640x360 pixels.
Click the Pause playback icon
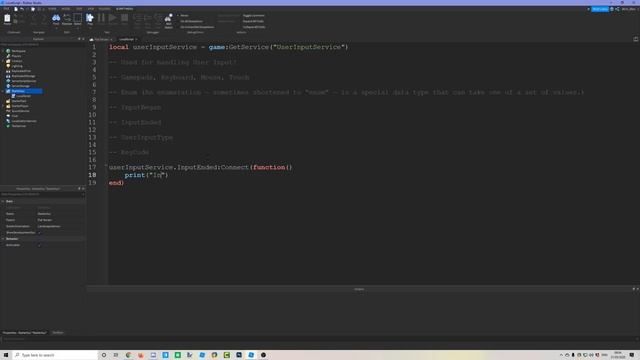[101, 18]
